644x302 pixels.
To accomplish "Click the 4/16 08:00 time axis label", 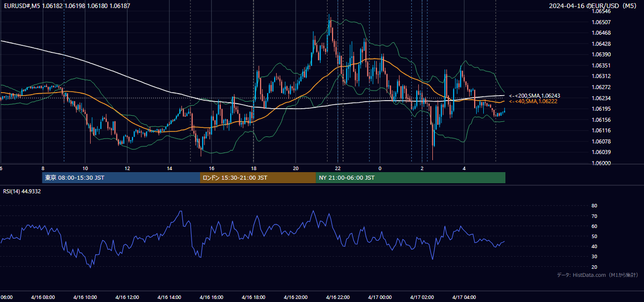I will coord(42,297).
